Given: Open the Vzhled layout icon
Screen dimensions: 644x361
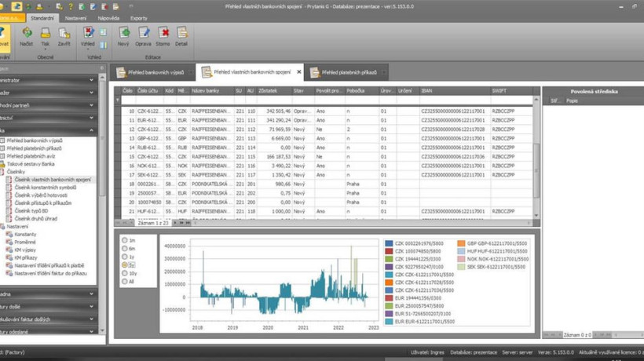Looking at the screenshot, I should click(x=87, y=33).
